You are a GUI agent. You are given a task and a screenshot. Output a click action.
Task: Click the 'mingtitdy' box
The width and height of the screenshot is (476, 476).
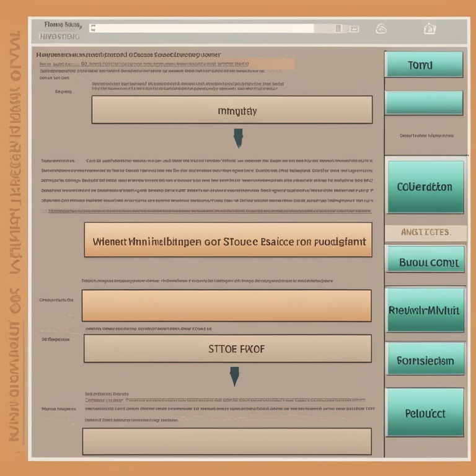(x=232, y=110)
